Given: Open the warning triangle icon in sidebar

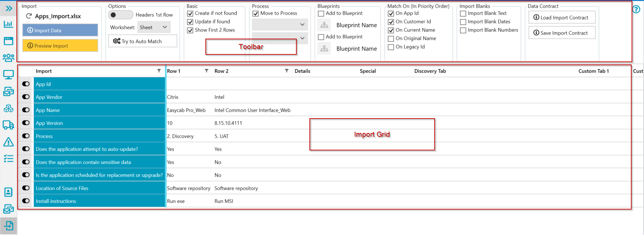Looking at the screenshot, I should pos(8,142).
